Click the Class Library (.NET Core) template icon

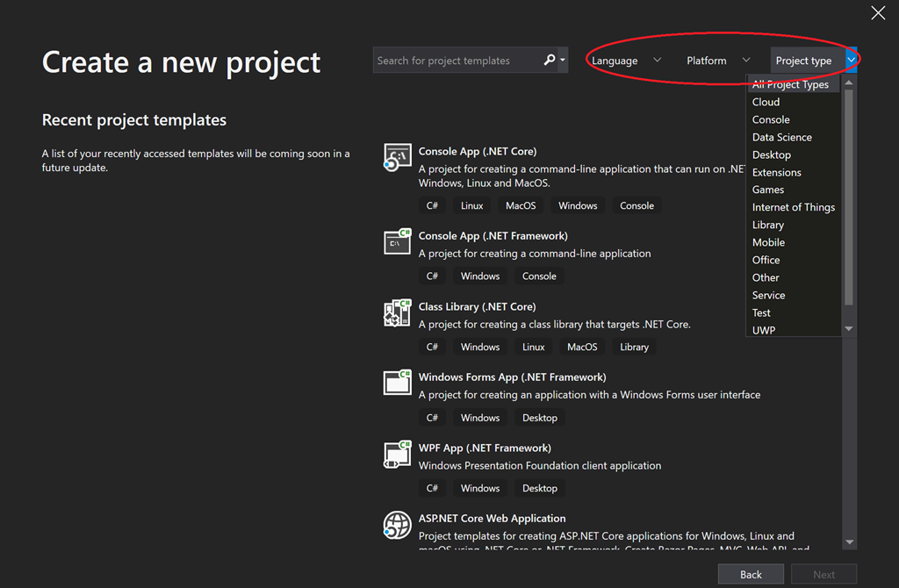tap(398, 312)
